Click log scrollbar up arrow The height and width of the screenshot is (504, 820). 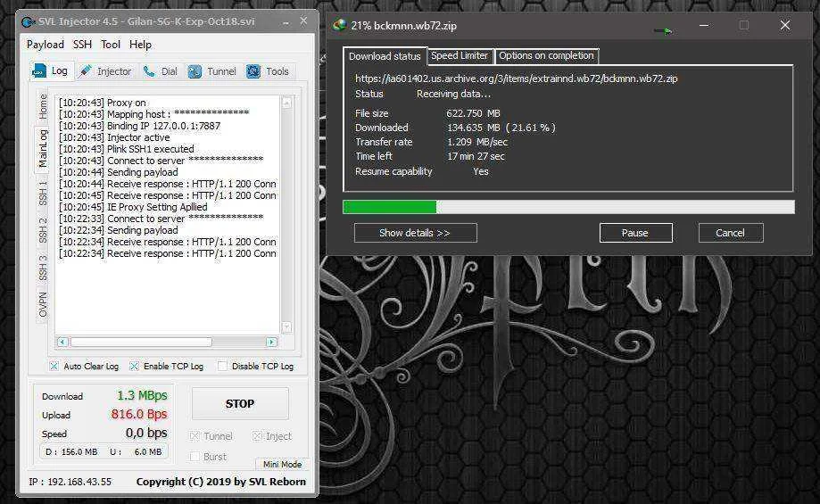tap(286, 103)
